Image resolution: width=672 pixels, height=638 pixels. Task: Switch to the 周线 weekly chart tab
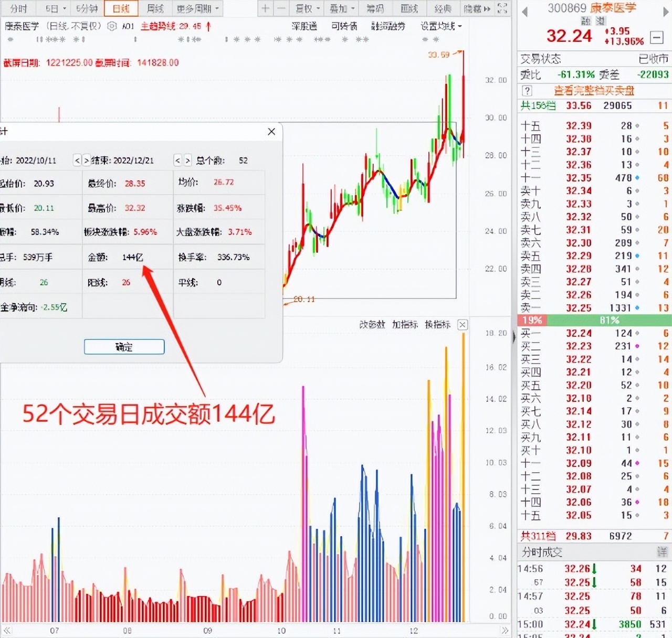pyautogui.click(x=154, y=8)
